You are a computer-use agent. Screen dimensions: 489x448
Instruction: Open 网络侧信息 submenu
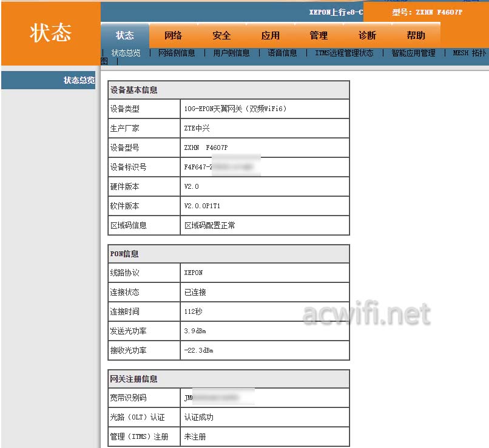(x=177, y=53)
